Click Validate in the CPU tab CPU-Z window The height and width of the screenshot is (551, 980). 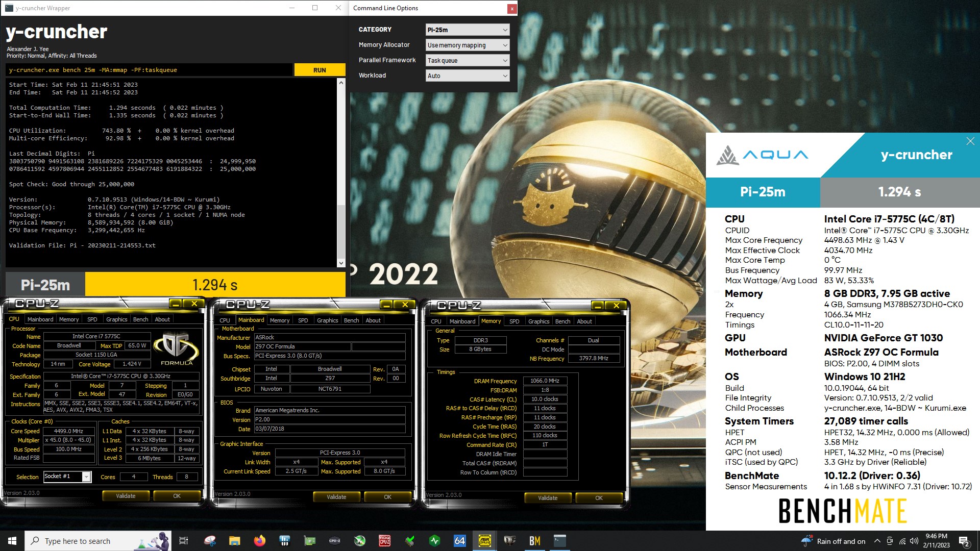click(x=126, y=496)
